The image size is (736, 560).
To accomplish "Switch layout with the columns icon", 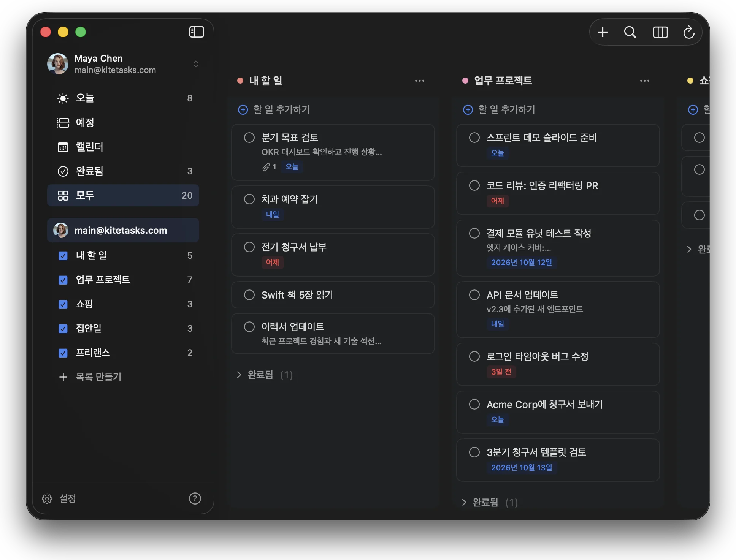I will click(x=660, y=32).
